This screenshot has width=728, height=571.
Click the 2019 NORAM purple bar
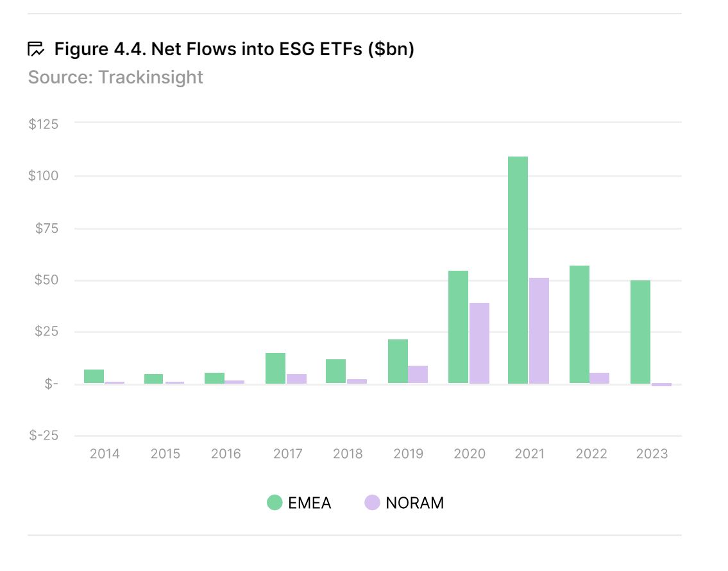418,375
